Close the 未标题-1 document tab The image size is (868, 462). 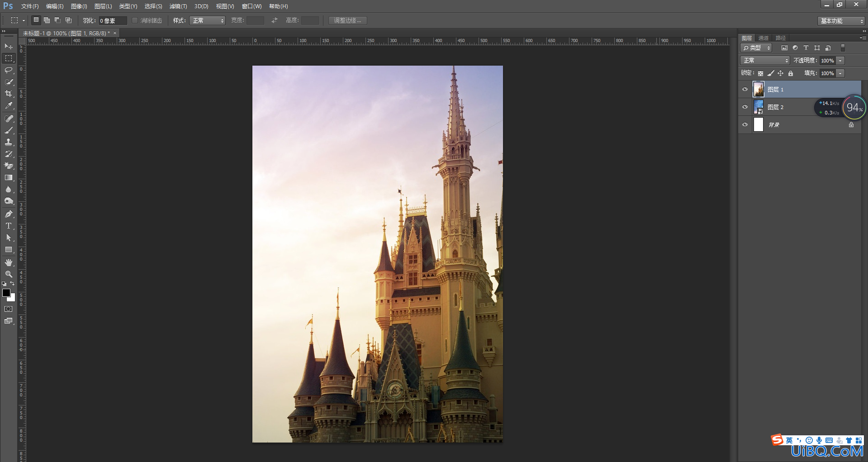pyautogui.click(x=115, y=33)
